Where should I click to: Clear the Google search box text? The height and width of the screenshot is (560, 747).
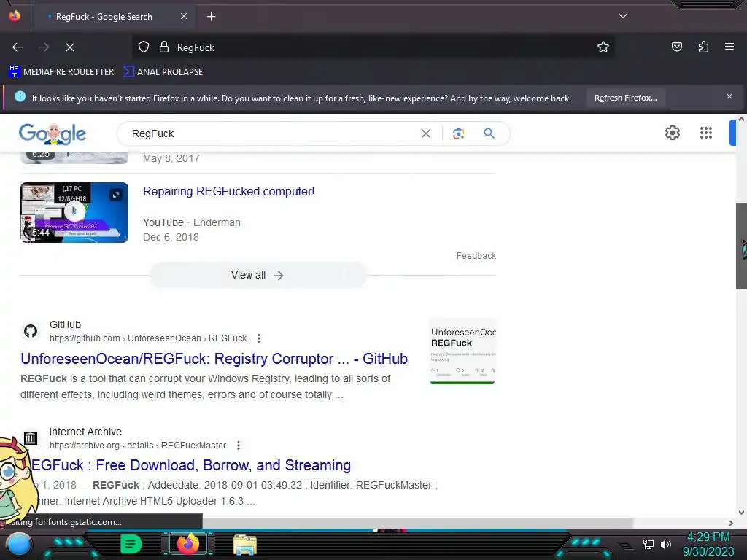tap(426, 134)
